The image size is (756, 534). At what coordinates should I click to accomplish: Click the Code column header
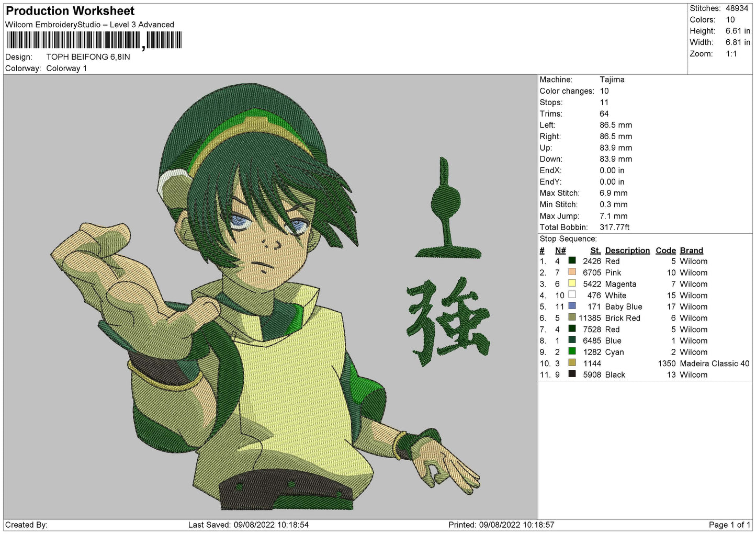(665, 251)
